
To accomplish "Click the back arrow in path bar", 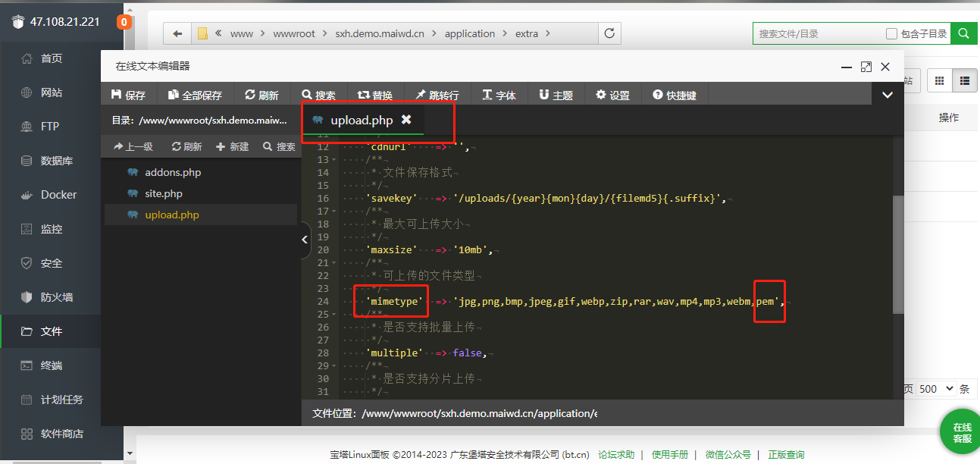I will tap(177, 33).
